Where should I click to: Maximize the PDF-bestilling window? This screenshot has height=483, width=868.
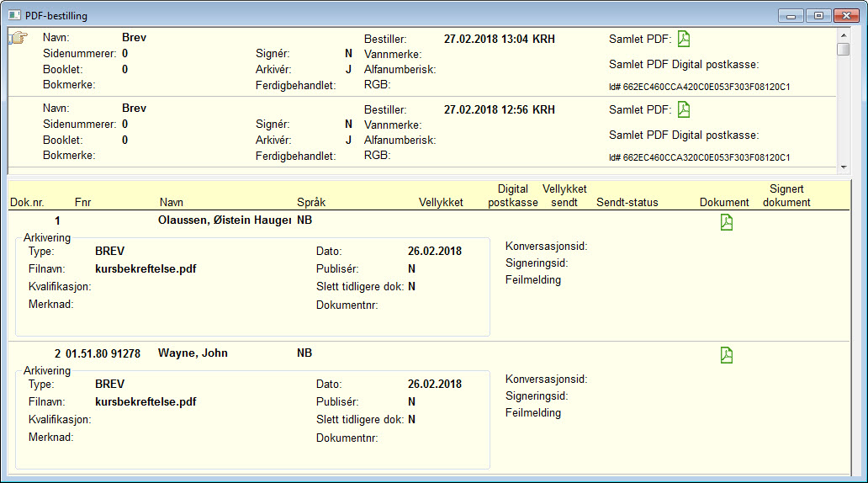[818, 15]
